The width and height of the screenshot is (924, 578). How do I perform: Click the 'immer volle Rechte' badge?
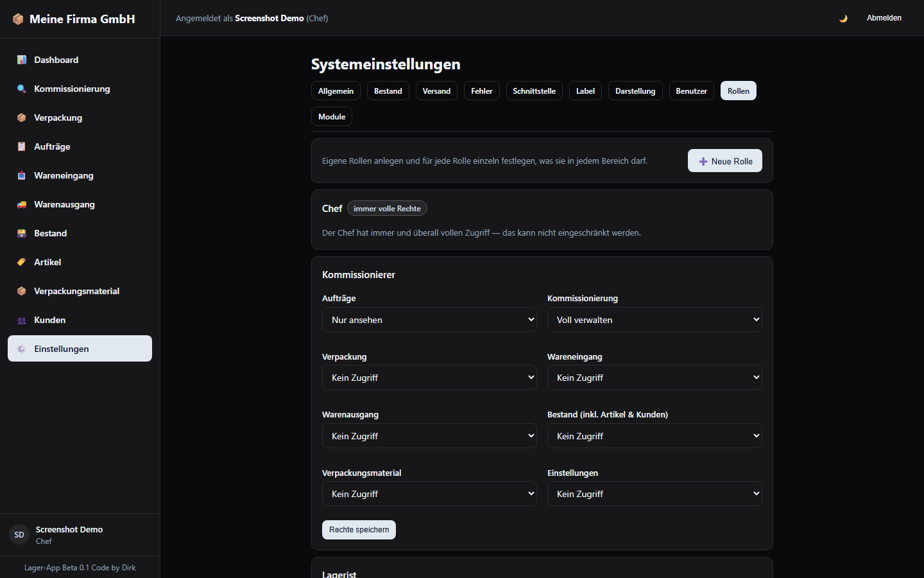coord(387,208)
